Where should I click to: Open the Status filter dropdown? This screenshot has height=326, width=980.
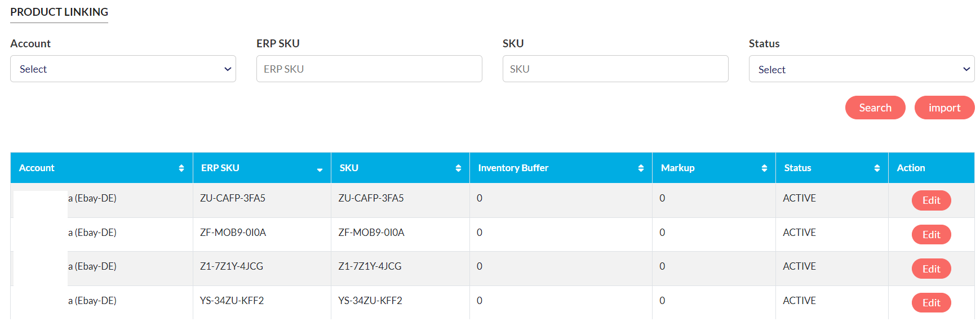[861, 69]
